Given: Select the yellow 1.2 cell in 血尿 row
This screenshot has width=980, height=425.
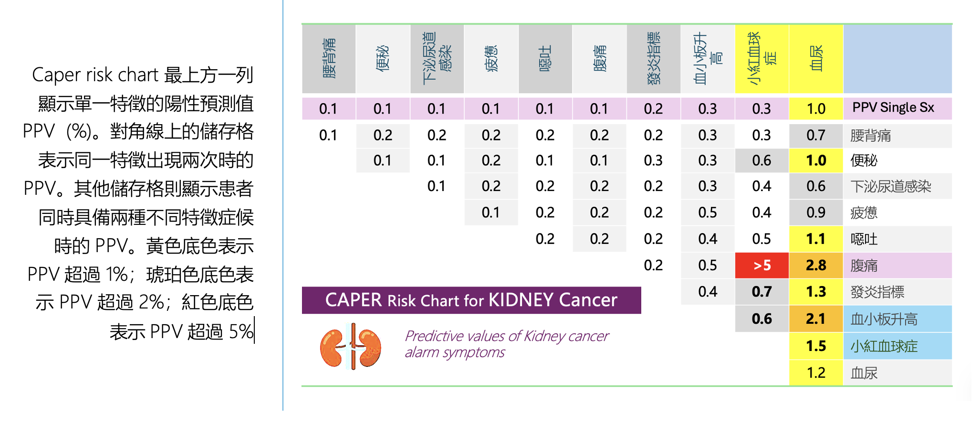Looking at the screenshot, I should pyautogui.click(x=816, y=372).
